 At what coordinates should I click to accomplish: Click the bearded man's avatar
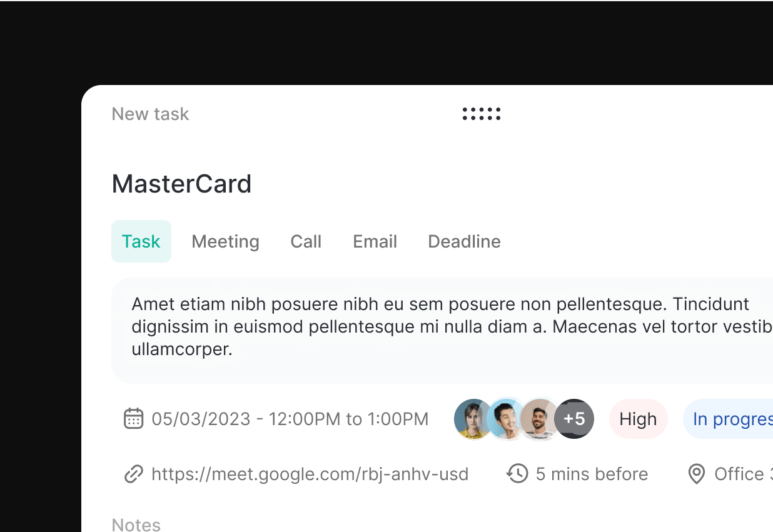coord(540,419)
